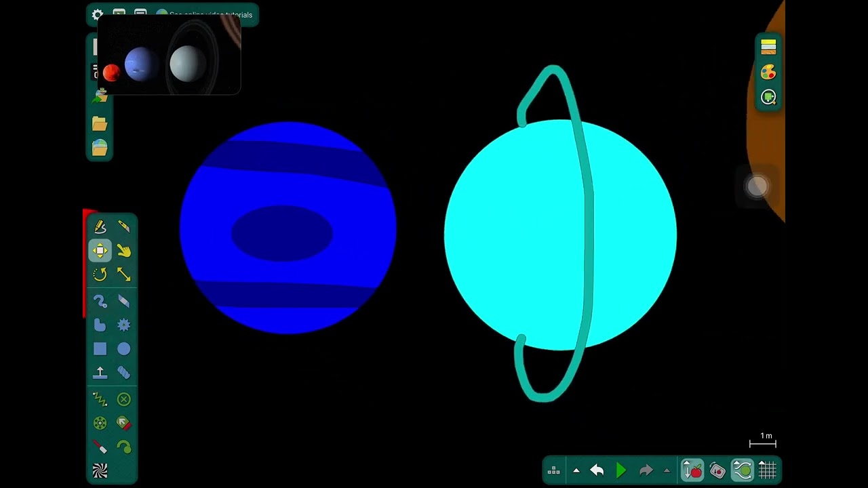
Task: Open See online video tutorials link
Action: (210, 14)
